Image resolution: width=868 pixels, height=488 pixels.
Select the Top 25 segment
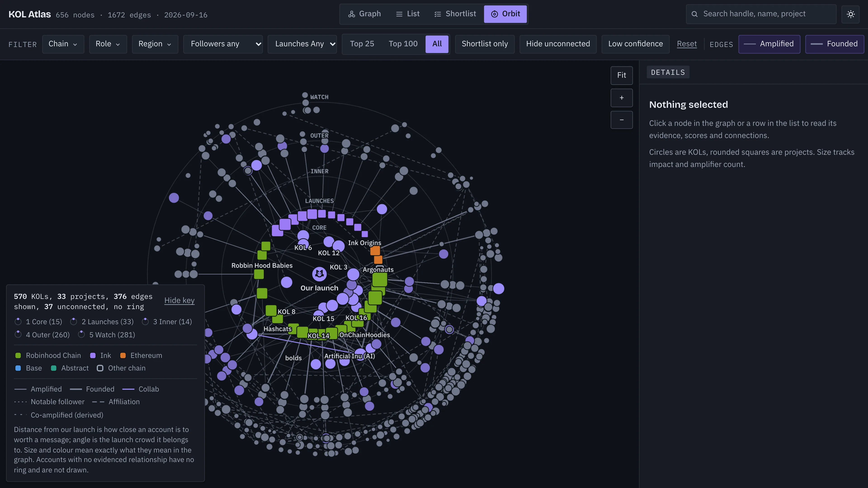click(362, 44)
